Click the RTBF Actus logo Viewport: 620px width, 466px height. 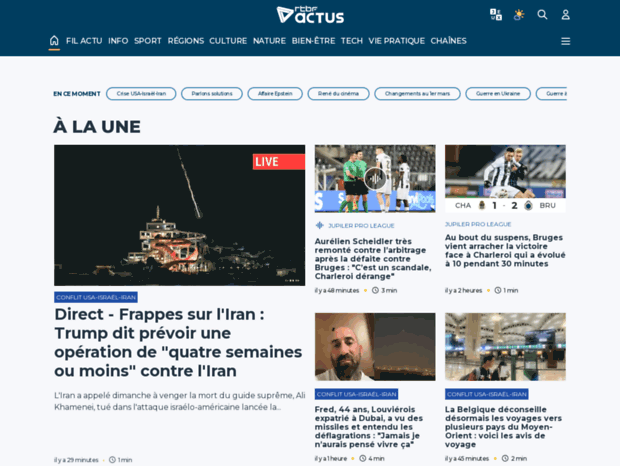(310, 15)
